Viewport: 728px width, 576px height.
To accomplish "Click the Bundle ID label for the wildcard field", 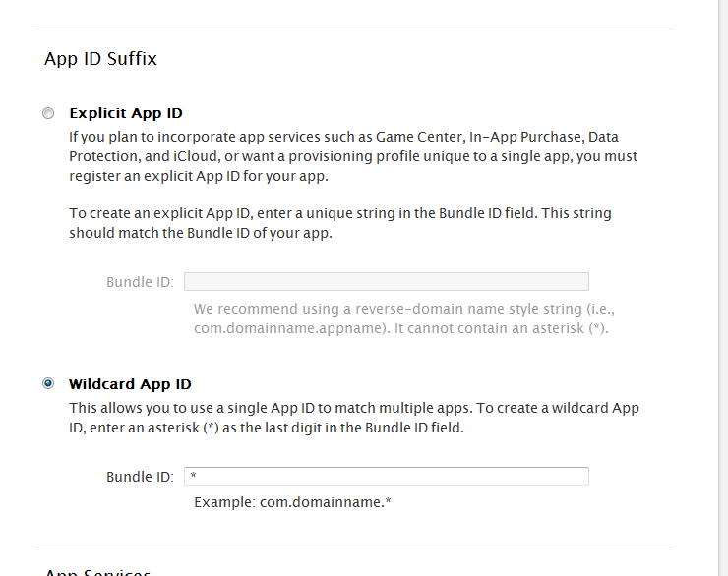I will (x=140, y=477).
